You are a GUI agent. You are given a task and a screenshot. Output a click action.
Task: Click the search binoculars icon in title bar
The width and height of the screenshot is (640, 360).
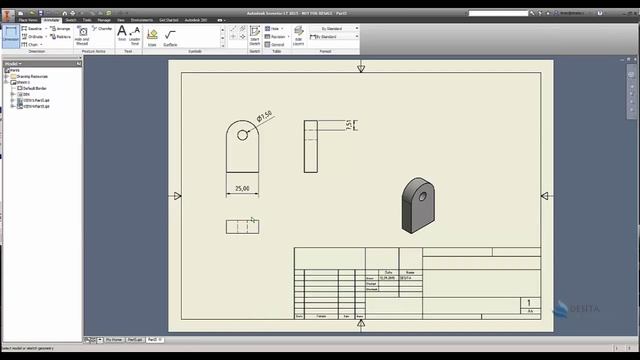point(532,13)
